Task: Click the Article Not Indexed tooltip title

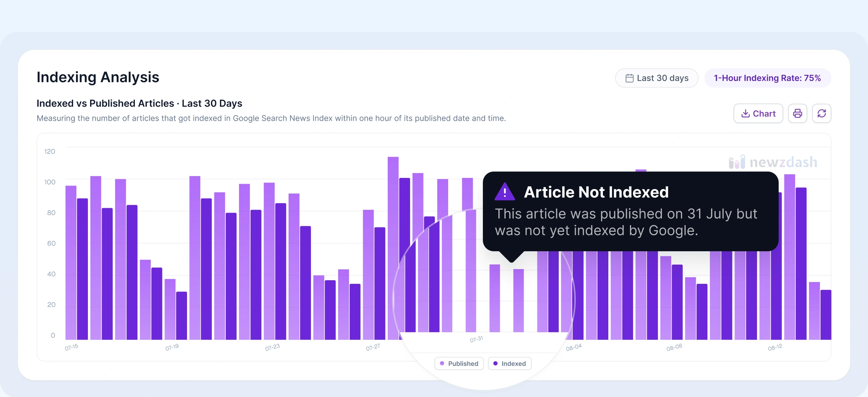Action: 596,192
